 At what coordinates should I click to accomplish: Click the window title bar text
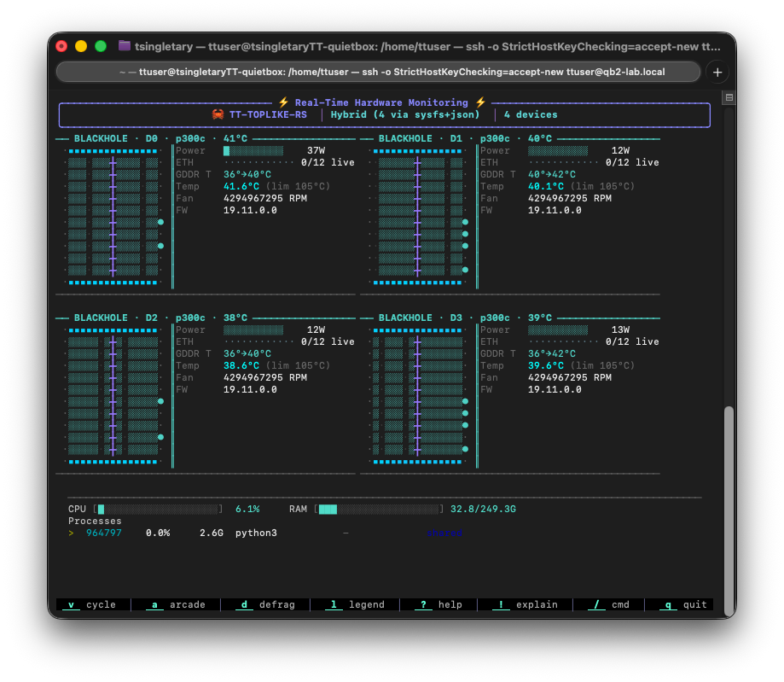click(427, 47)
